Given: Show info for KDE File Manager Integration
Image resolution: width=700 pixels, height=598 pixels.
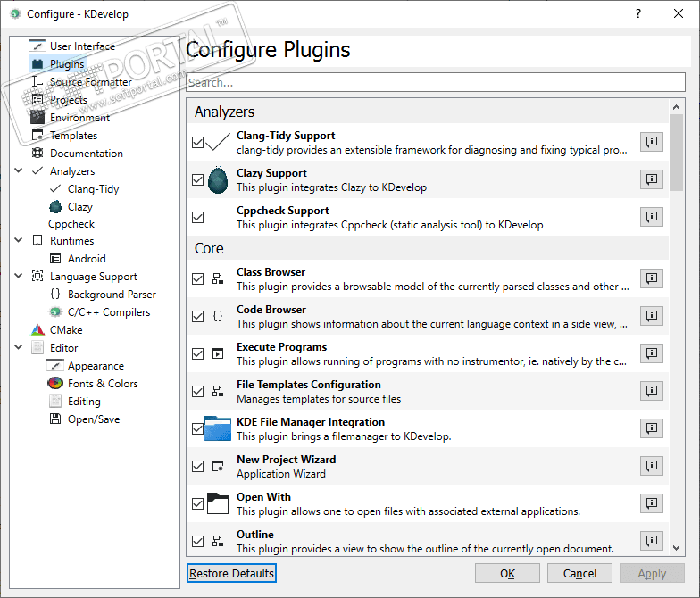Looking at the screenshot, I should (652, 428).
